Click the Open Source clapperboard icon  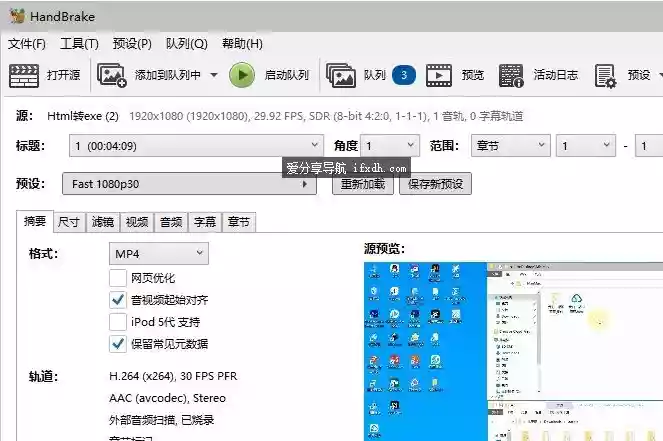pos(24,76)
